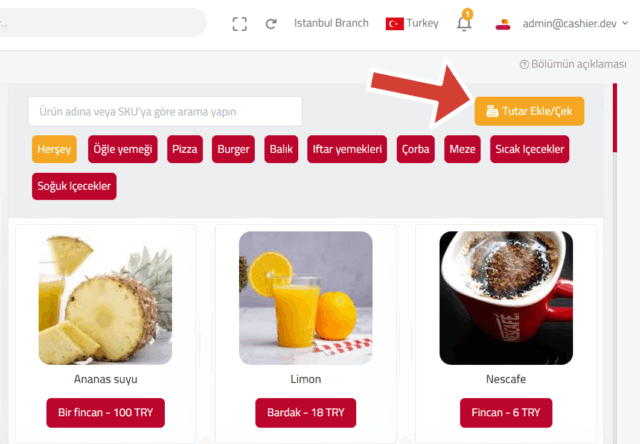Click the Tutar Ekle/Çek button
640x444 pixels.
[529, 111]
